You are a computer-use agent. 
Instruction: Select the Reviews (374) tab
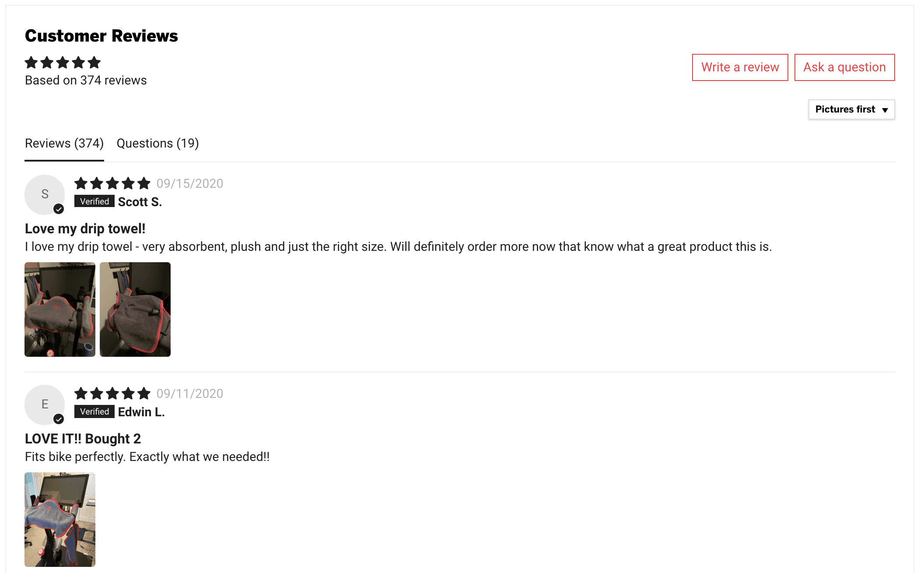[x=64, y=144]
